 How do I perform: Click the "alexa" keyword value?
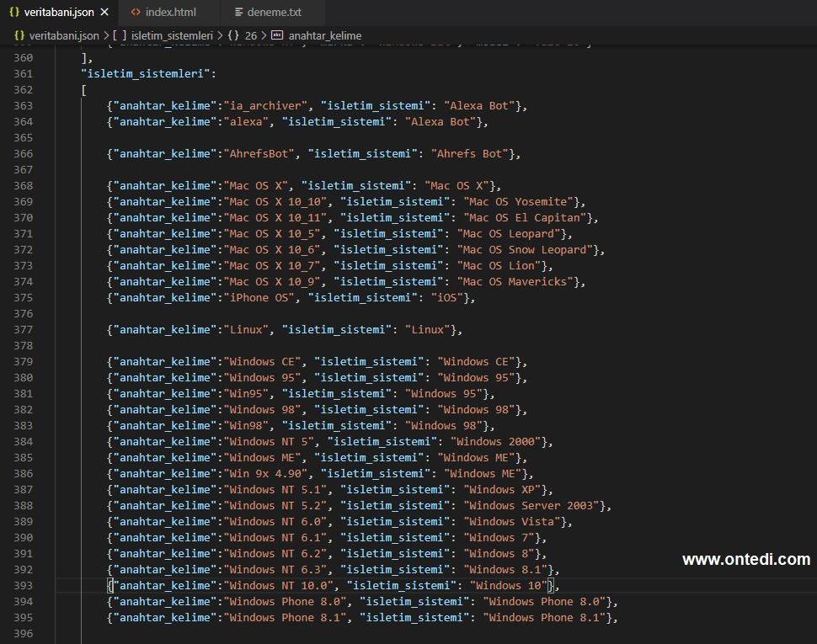click(x=247, y=122)
